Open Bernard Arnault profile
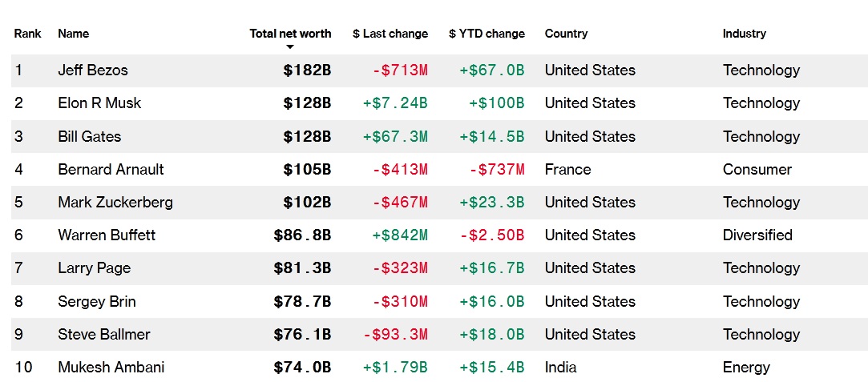 [x=111, y=170]
